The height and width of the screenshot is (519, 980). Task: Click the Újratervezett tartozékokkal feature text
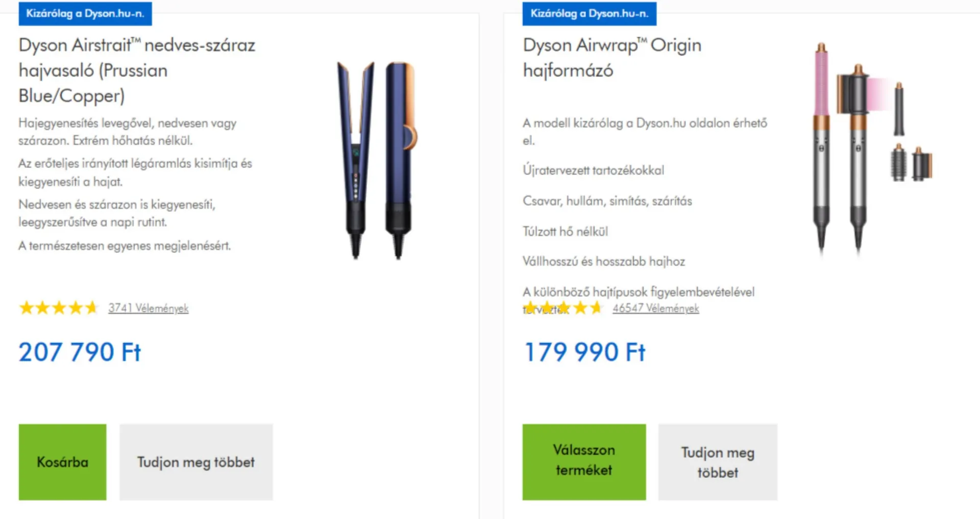593,170
